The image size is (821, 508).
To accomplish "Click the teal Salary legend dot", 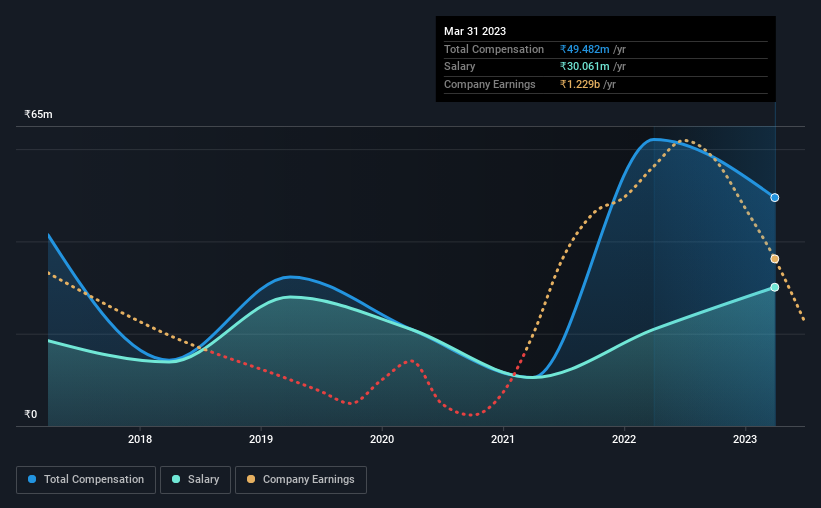I will [176, 479].
